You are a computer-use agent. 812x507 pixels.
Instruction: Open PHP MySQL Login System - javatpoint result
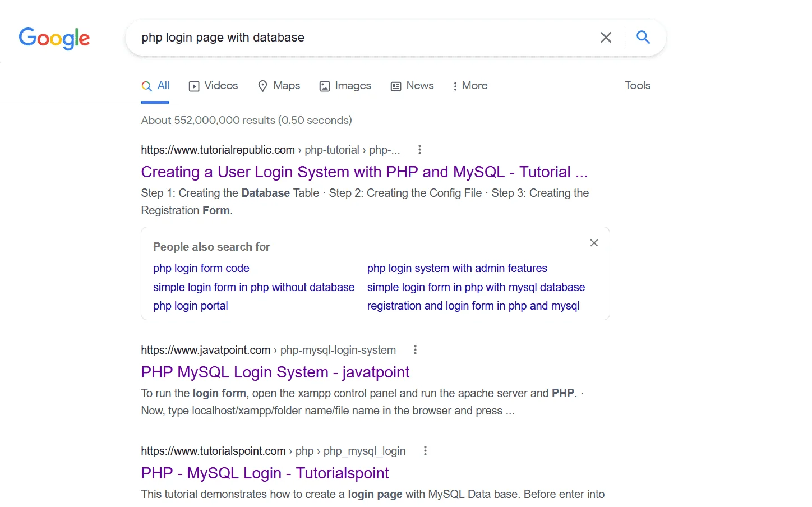(275, 372)
